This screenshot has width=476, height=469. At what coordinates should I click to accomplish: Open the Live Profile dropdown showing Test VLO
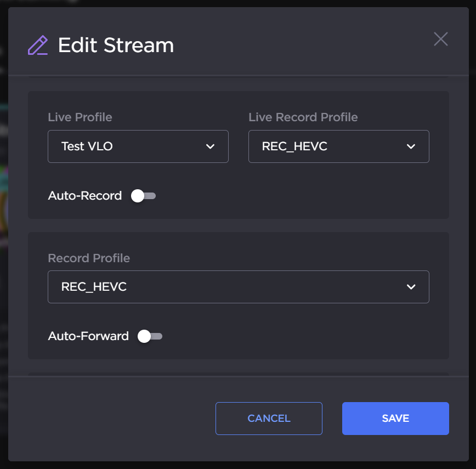[x=138, y=146]
